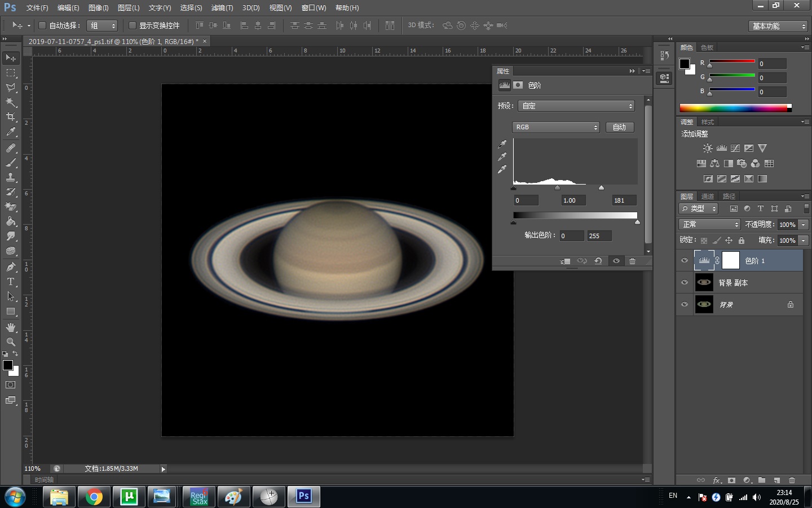Viewport: 812px width, 508px height.
Task: Click the 背景 副本 layer thumbnail
Action: point(704,283)
